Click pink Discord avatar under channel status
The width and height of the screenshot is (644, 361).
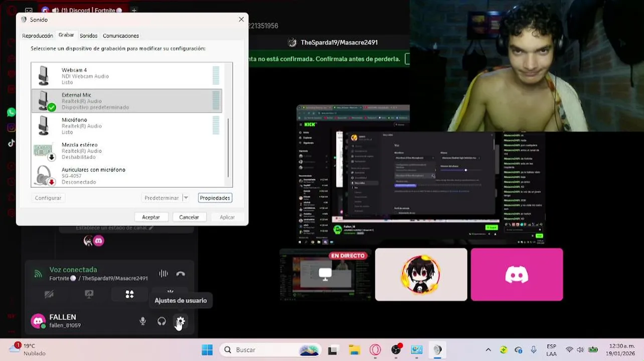pyautogui.click(x=98, y=241)
